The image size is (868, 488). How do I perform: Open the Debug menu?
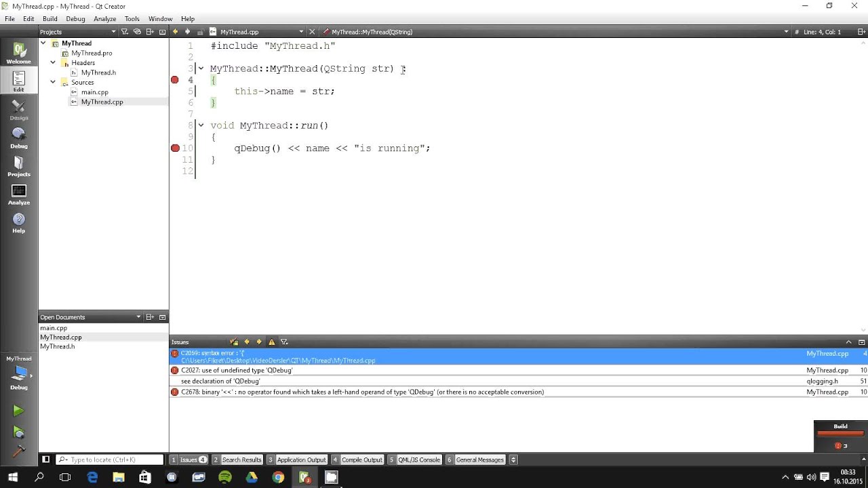point(75,19)
